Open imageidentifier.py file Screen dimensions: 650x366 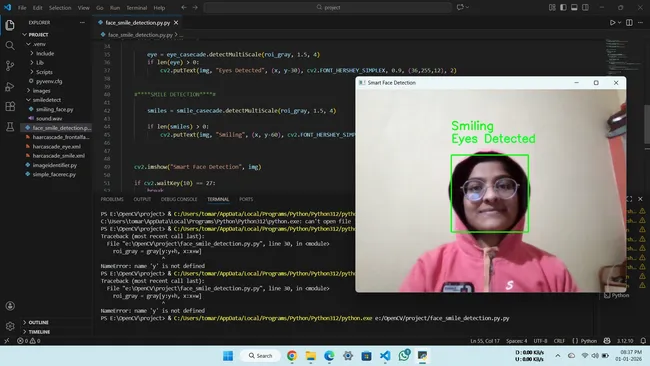pyautogui.click(x=56, y=165)
